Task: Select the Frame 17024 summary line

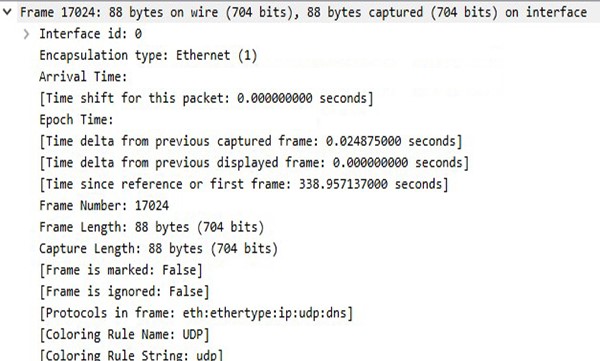Action: (303, 12)
